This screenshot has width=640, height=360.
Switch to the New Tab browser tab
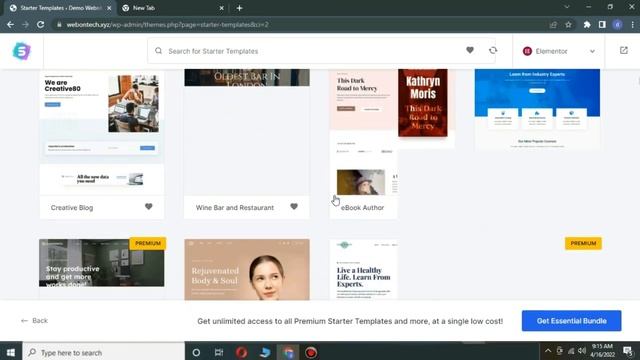click(173, 8)
